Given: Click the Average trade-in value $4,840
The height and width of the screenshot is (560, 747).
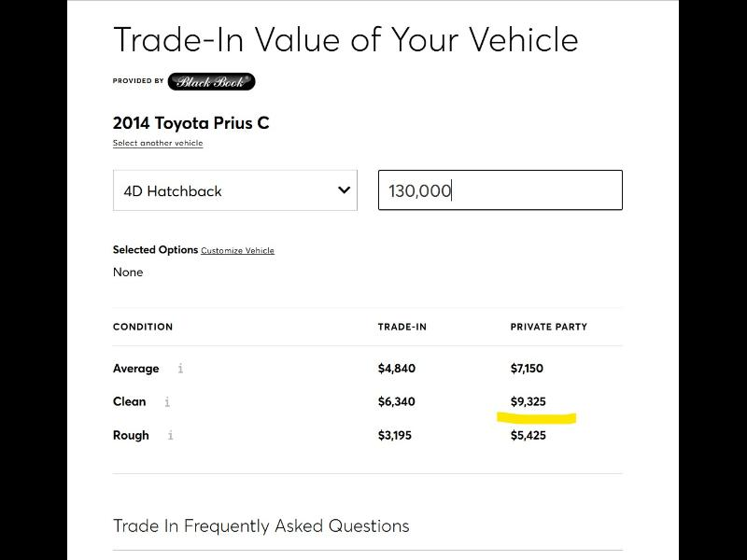Looking at the screenshot, I should point(396,369).
